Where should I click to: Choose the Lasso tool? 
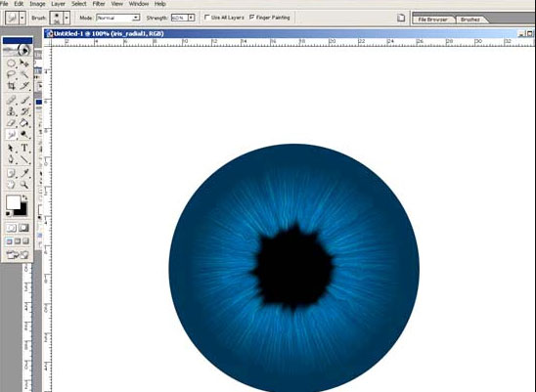tap(11, 74)
